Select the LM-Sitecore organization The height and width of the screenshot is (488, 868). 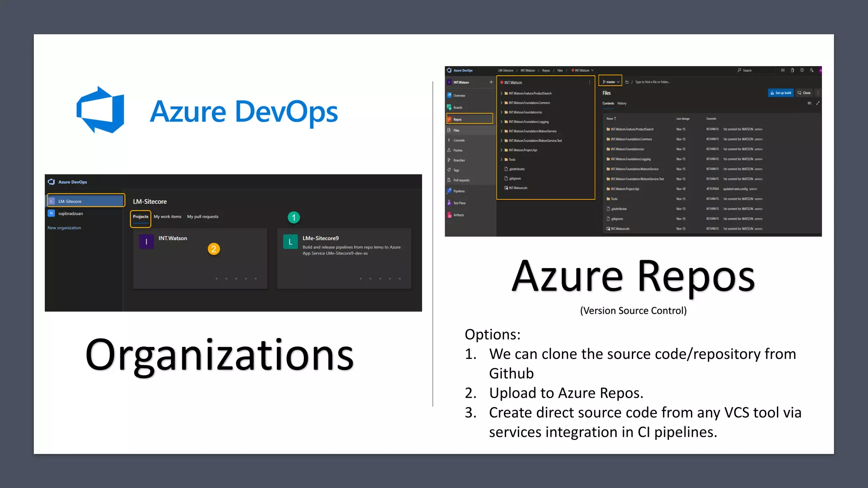pos(86,201)
